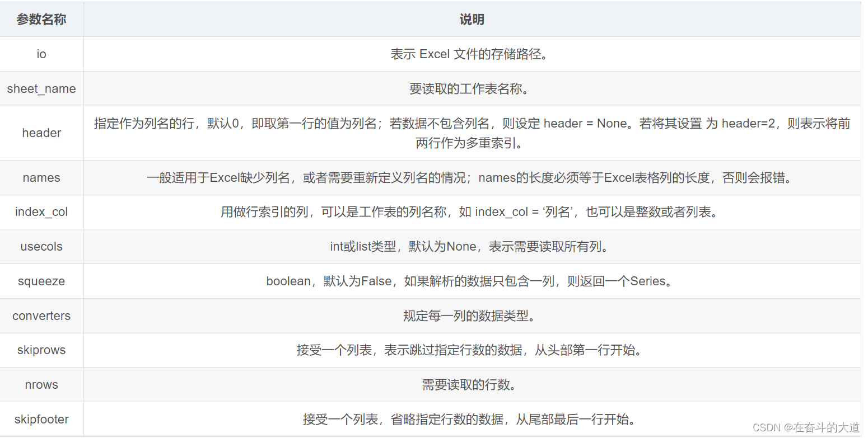Select the header description starting '指定作为列名的行'
Viewport: 868px width, 438px height.
[x=472, y=133]
